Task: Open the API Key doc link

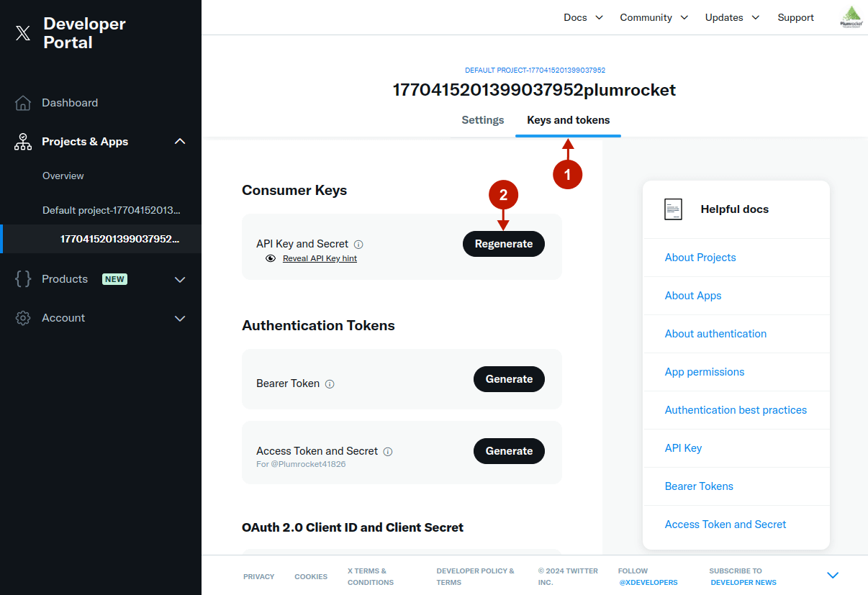Action: coord(683,448)
